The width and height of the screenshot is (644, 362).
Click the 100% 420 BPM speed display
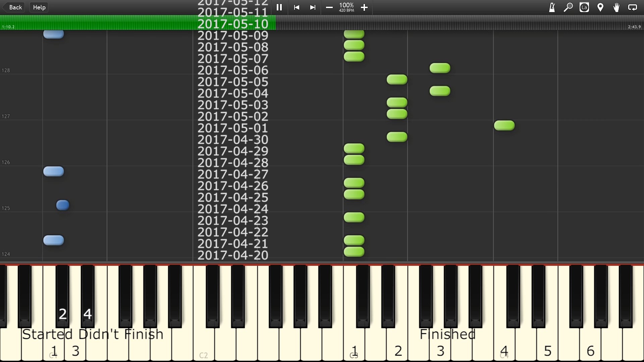tap(346, 7)
